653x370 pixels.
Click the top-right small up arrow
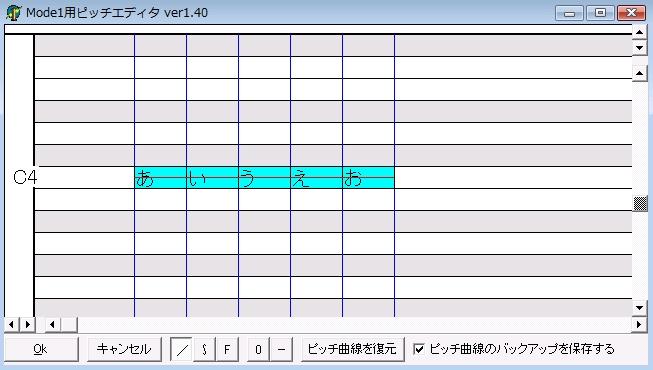pos(640,32)
